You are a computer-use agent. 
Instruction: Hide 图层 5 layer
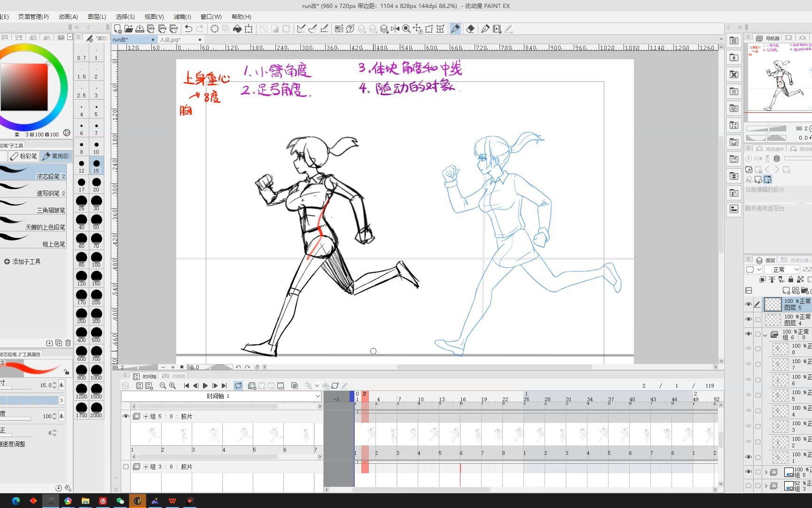coord(749,304)
